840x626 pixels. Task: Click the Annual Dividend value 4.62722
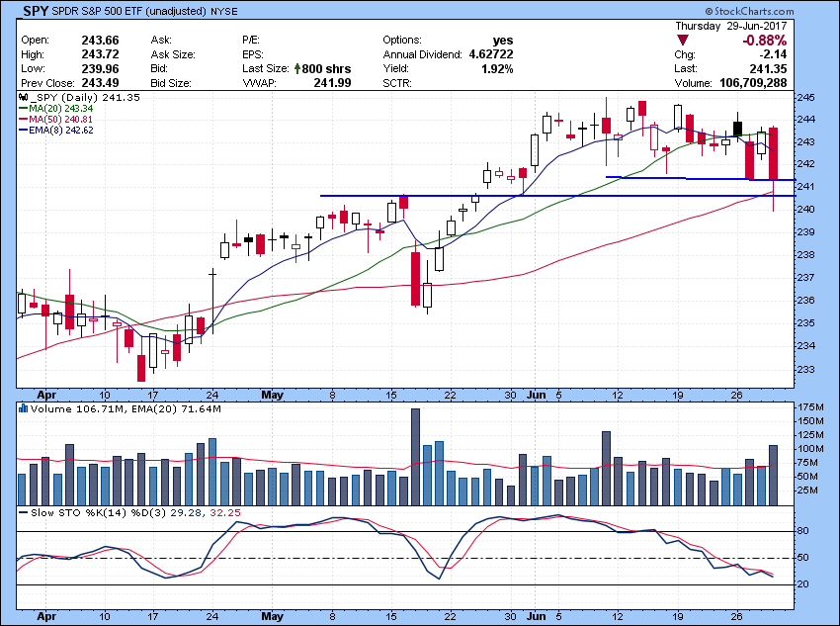(x=491, y=54)
